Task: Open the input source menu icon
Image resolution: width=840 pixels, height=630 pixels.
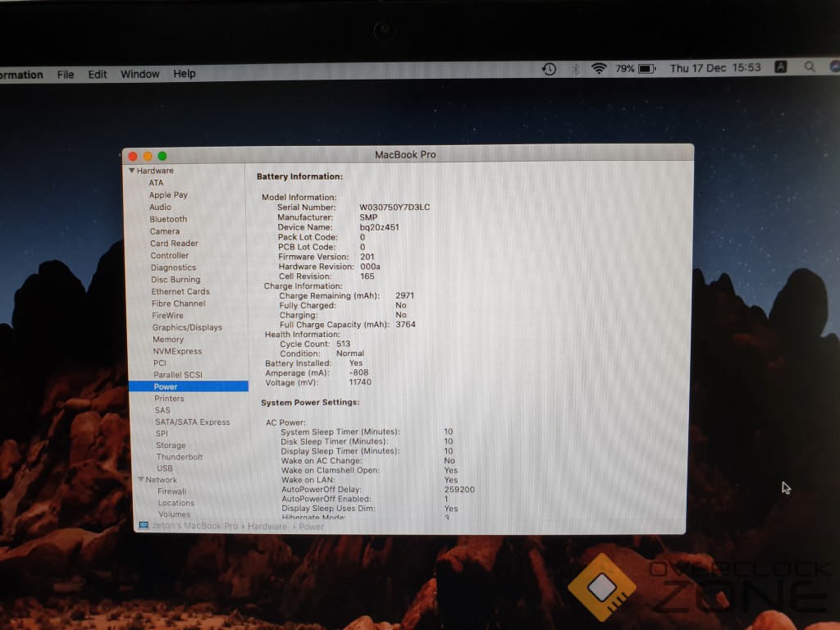Action: (x=781, y=67)
